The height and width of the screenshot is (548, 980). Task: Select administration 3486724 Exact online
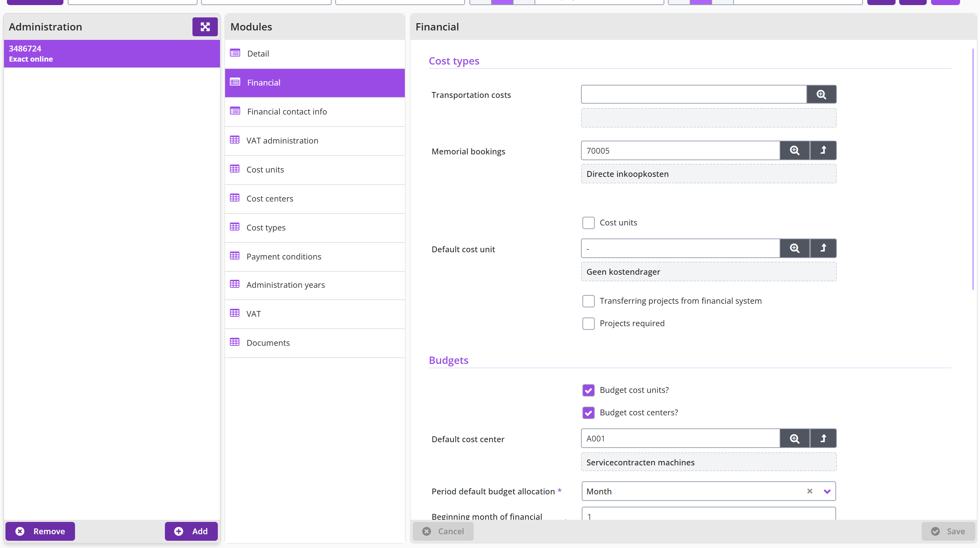point(112,54)
